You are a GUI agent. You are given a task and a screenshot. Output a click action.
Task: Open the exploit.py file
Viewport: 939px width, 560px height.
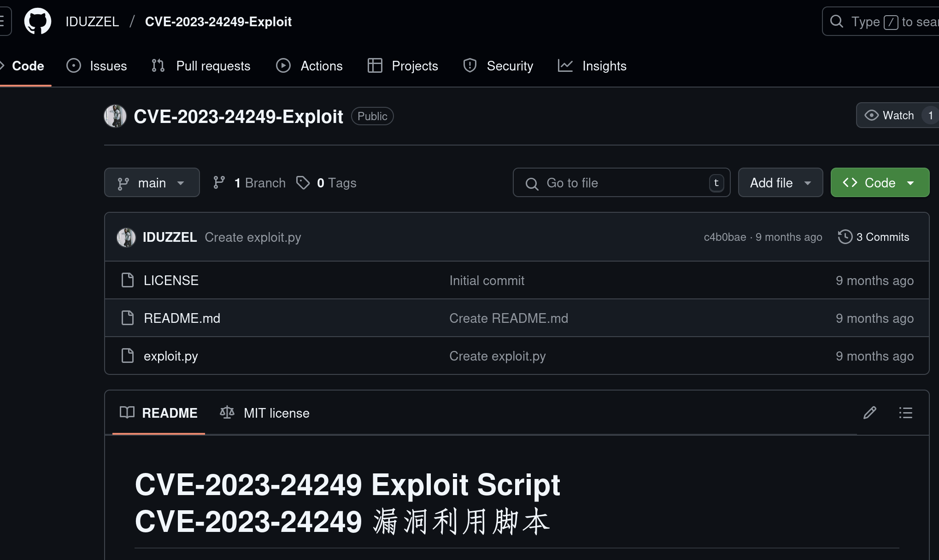tap(170, 356)
